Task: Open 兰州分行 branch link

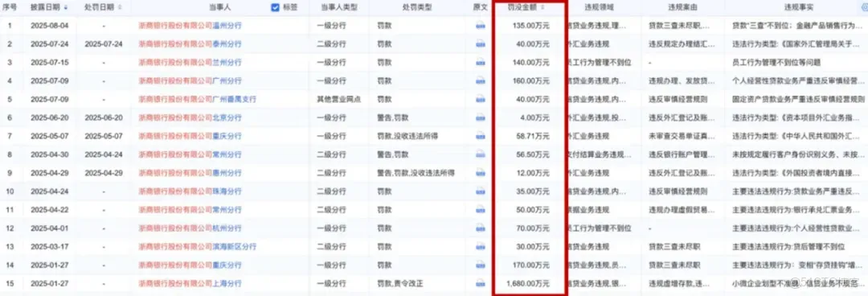Action: [x=227, y=62]
